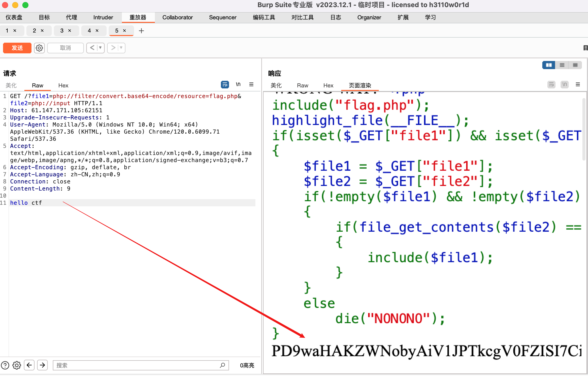Click the 搜索 search input field
Viewport: 588px width, 376px height.
pos(140,365)
